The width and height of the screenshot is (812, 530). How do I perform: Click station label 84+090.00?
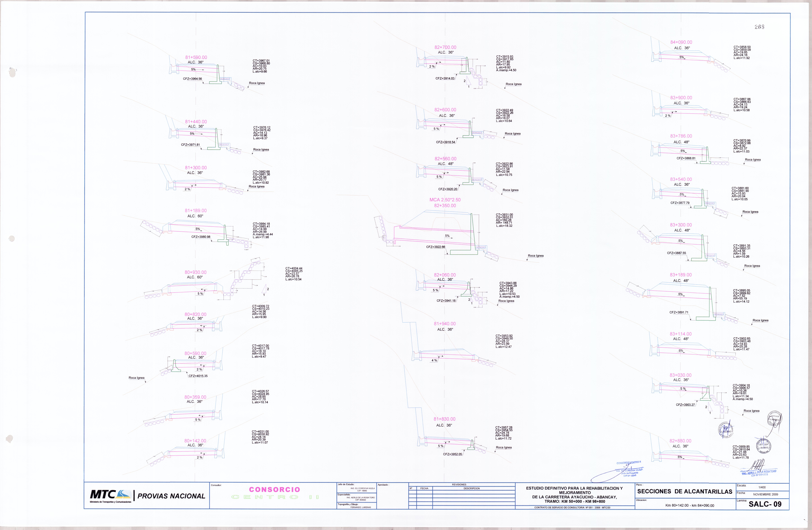pyautogui.click(x=681, y=42)
